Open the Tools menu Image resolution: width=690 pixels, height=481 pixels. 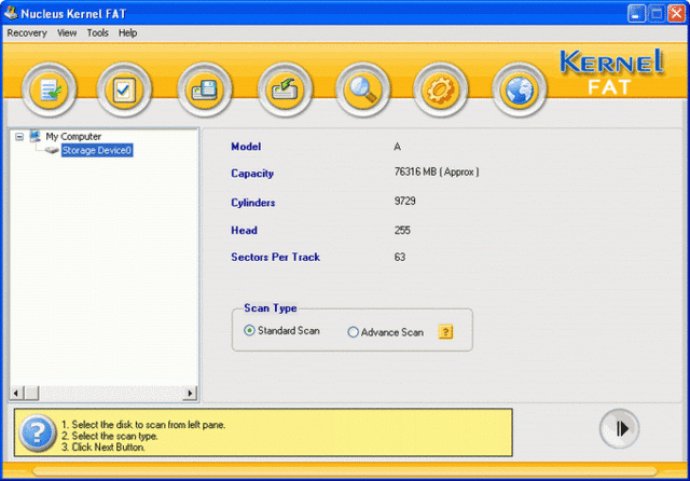click(x=97, y=33)
